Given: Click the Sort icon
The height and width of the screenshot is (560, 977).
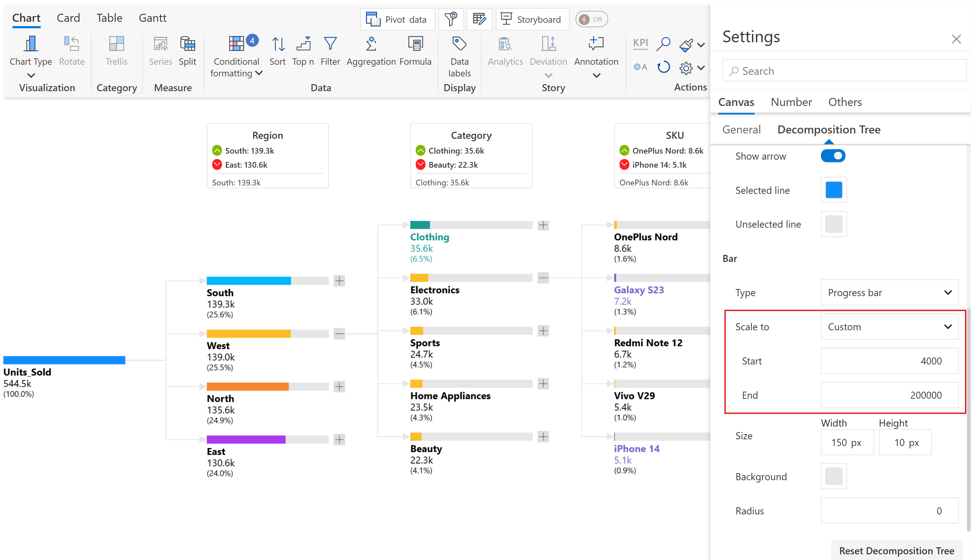Looking at the screenshot, I should coord(277,45).
